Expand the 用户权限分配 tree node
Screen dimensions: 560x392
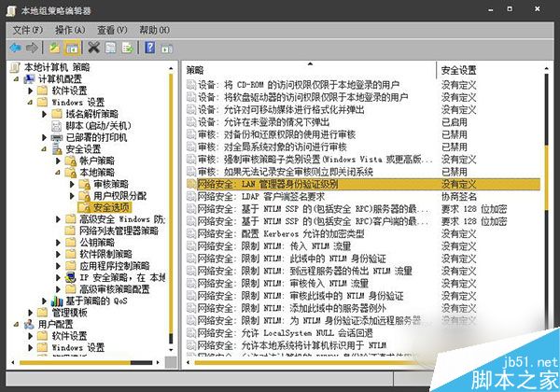click(x=72, y=196)
